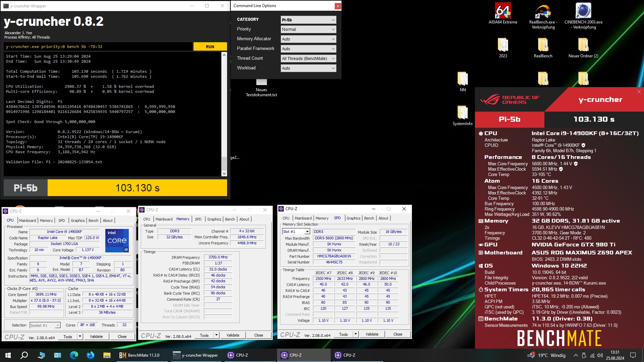Run the y-cruncher benchmark with RUN button
644x362 pixels.
[x=210, y=47]
